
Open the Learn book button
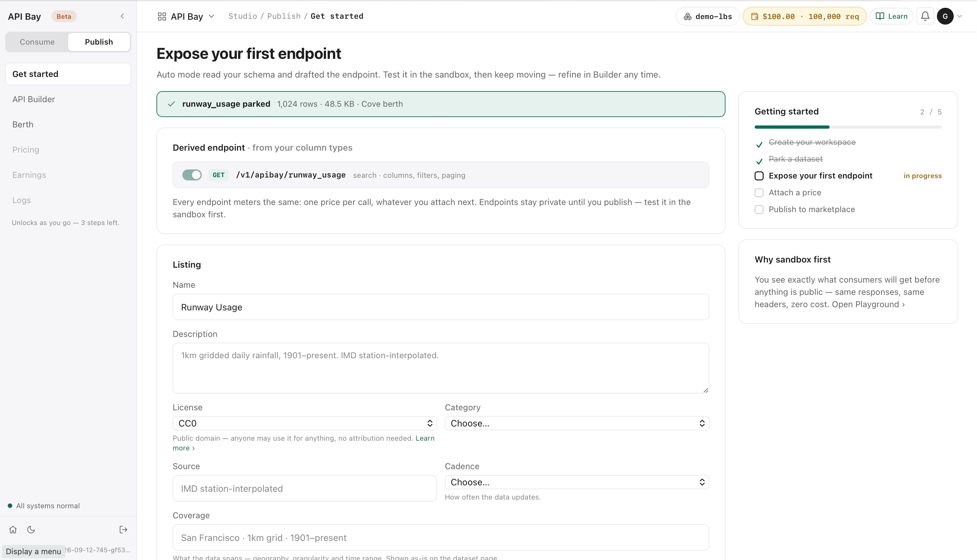click(x=891, y=16)
